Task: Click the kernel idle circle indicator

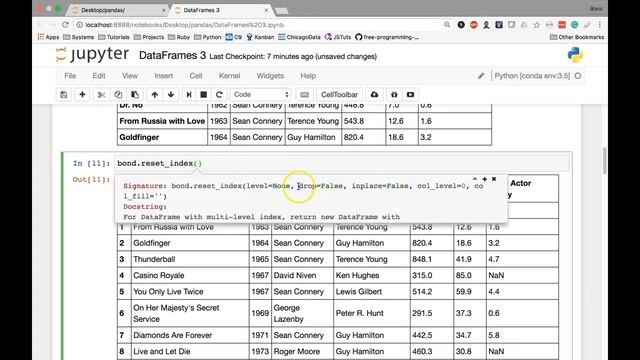Action: 578,76
